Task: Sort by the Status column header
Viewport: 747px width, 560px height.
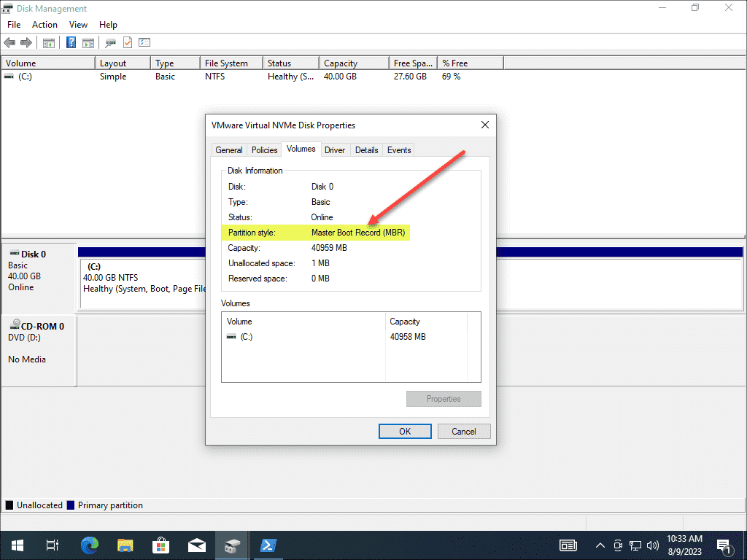Action: pyautogui.click(x=290, y=63)
